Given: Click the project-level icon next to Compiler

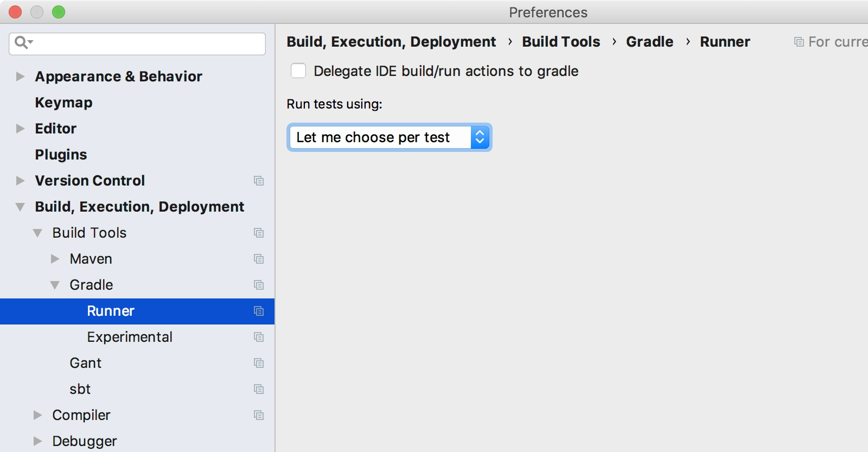Looking at the screenshot, I should point(259,415).
